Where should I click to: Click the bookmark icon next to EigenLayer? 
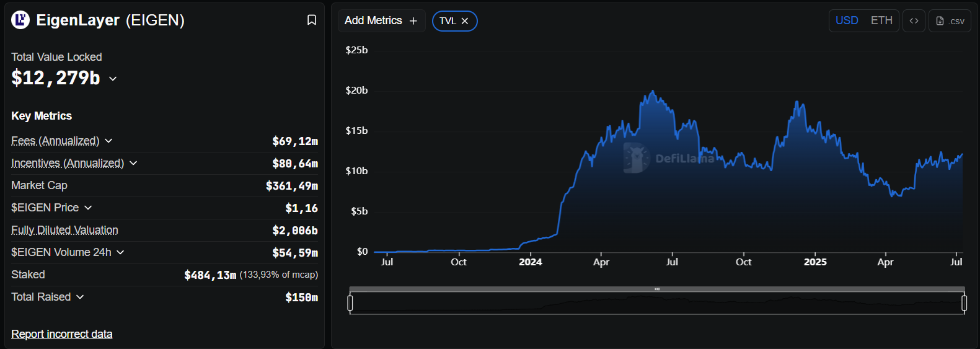point(312,20)
